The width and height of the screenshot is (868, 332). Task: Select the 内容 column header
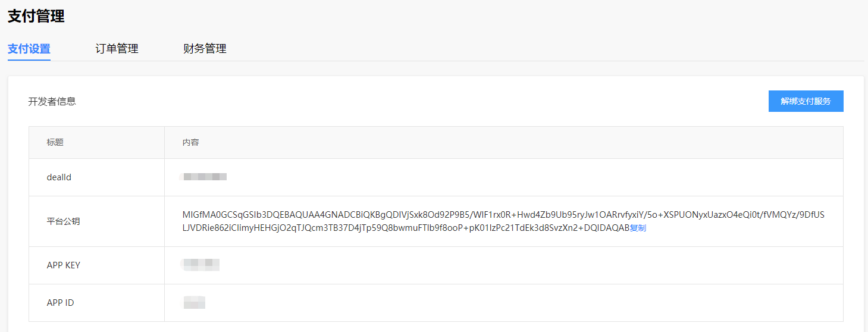point(190,143)
